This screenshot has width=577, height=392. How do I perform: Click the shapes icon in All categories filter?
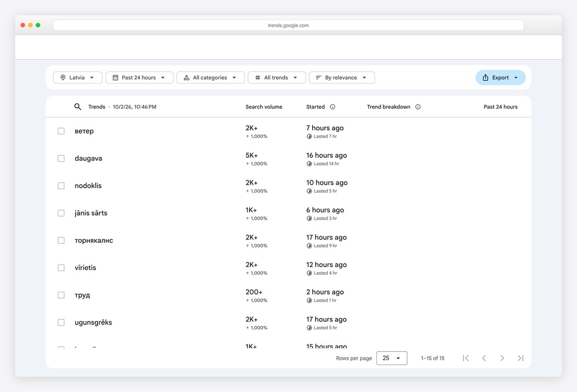click(187, 77)
